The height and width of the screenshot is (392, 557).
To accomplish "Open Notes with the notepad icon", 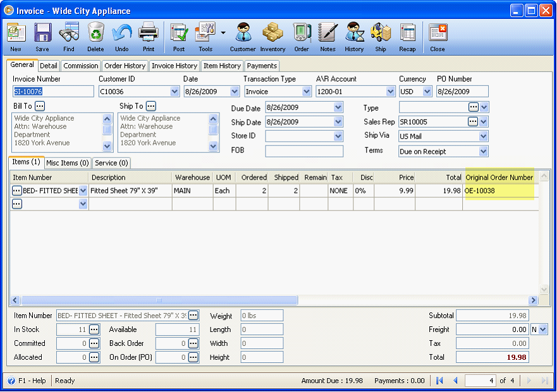I will 327,37.
